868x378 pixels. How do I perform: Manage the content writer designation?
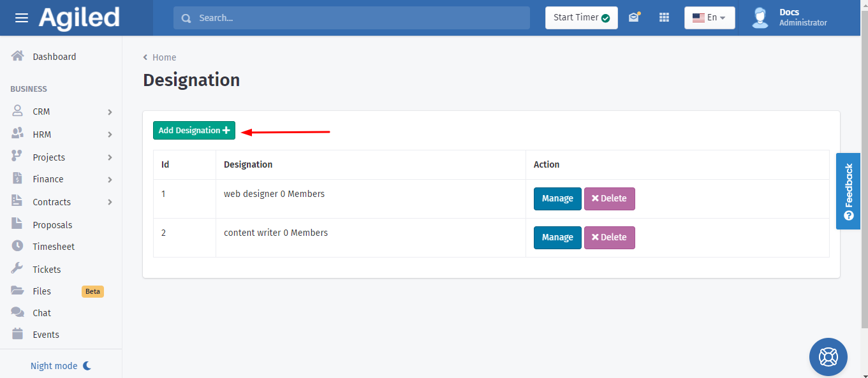tap(557, 237)
